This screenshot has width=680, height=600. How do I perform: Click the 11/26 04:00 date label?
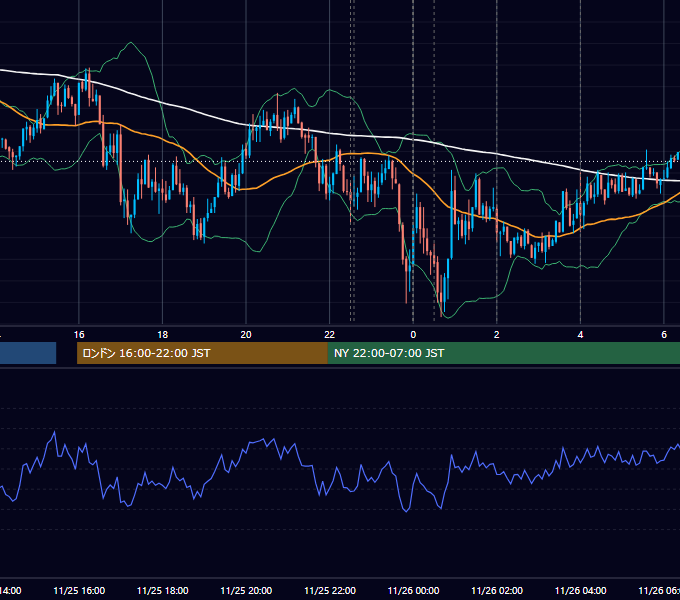click(581, 590)
